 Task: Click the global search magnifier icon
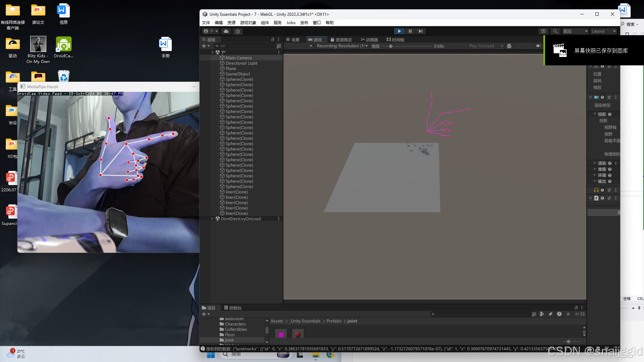[555, 31]
